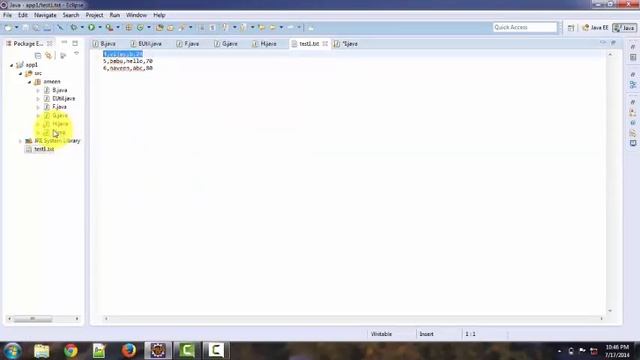This screenshot has height=360, width=640.
Task: Click the Search flashlight toolbar icon
Action: pyautogui.click(x=182, y=28)
